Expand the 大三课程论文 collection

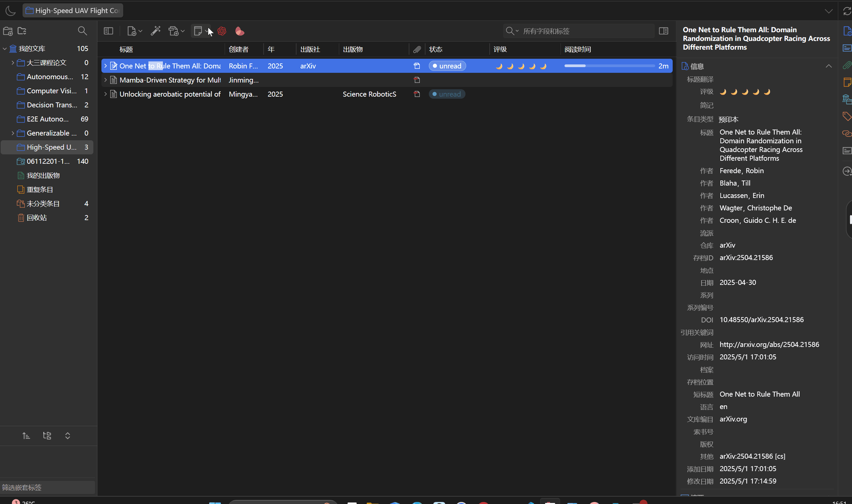point(12,62)
